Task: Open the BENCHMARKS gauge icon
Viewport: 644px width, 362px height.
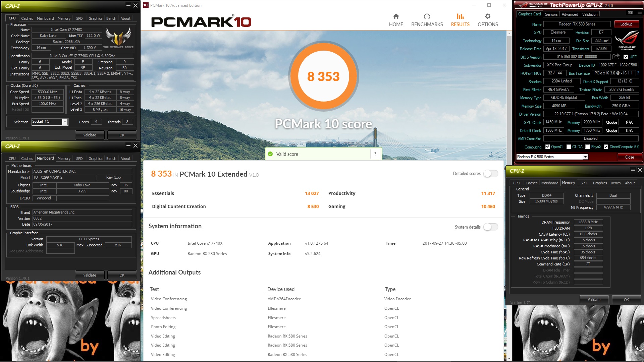Action: (427, 16)
